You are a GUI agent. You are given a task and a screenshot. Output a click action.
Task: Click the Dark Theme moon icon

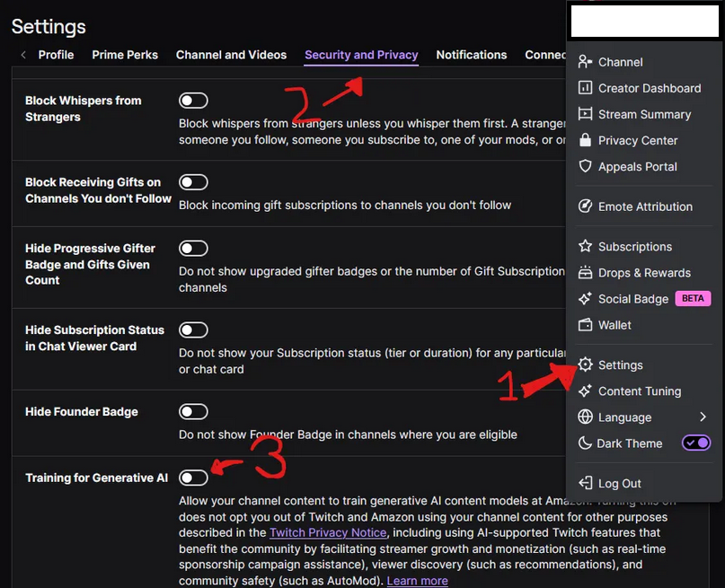pyautogui.click(x=585, y=443)
